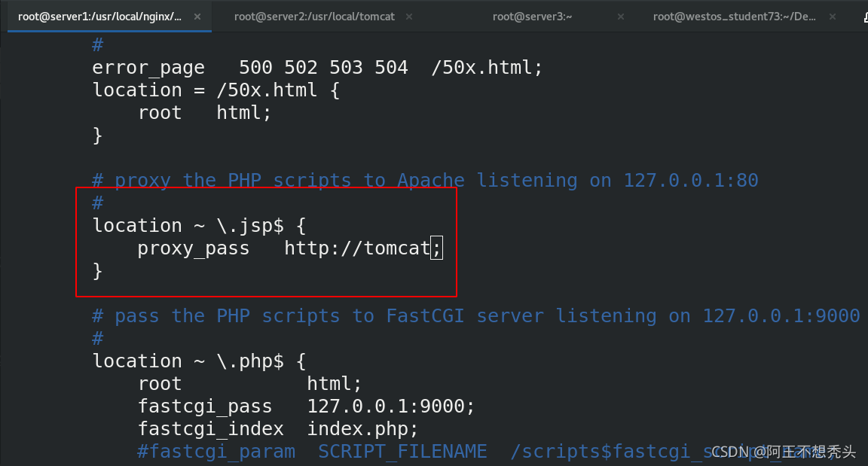Click the 'location ~ \.jsp$ {' line
This screenshot has width=868, height=466.
pyautogui.click(x=199, y=226)
